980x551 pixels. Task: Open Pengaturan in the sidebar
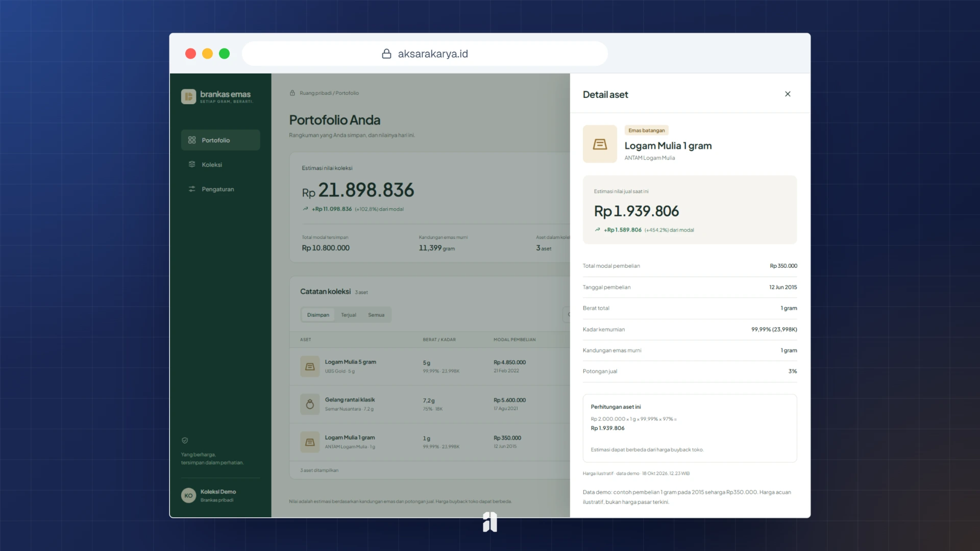click(x=220, y=189)
